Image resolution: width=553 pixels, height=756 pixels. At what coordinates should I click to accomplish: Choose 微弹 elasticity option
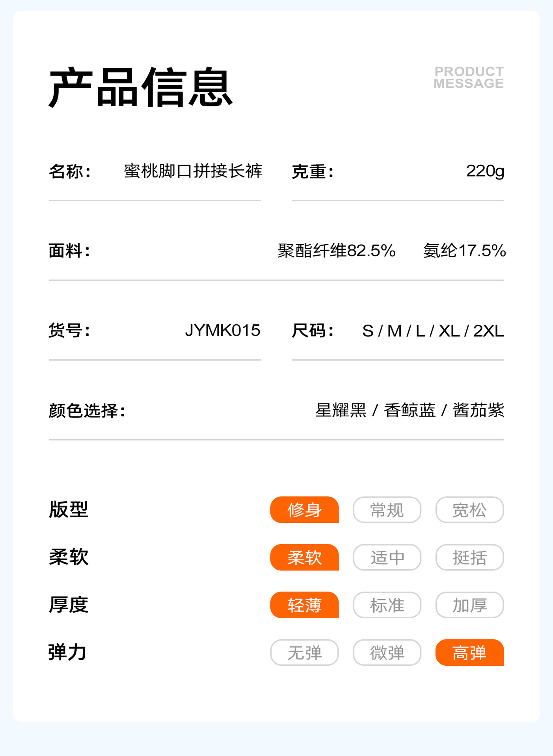click(387, 653)
